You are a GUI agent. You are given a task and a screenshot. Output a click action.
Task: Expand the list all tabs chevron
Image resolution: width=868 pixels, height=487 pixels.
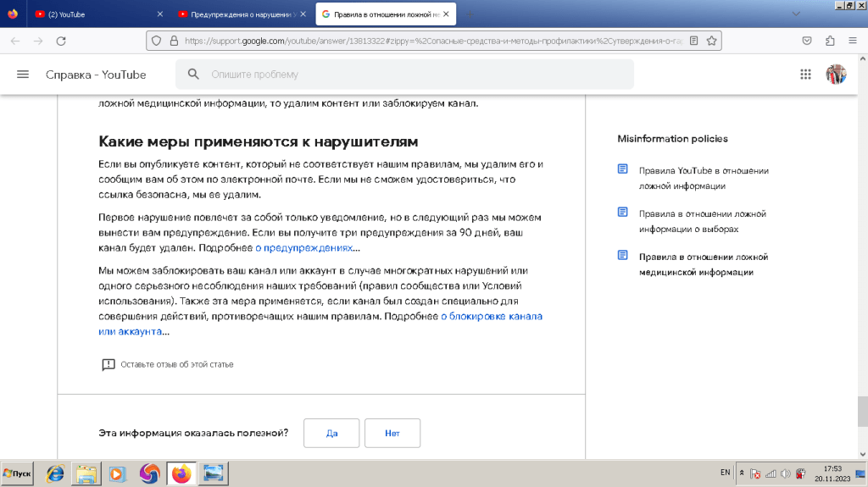795,14
